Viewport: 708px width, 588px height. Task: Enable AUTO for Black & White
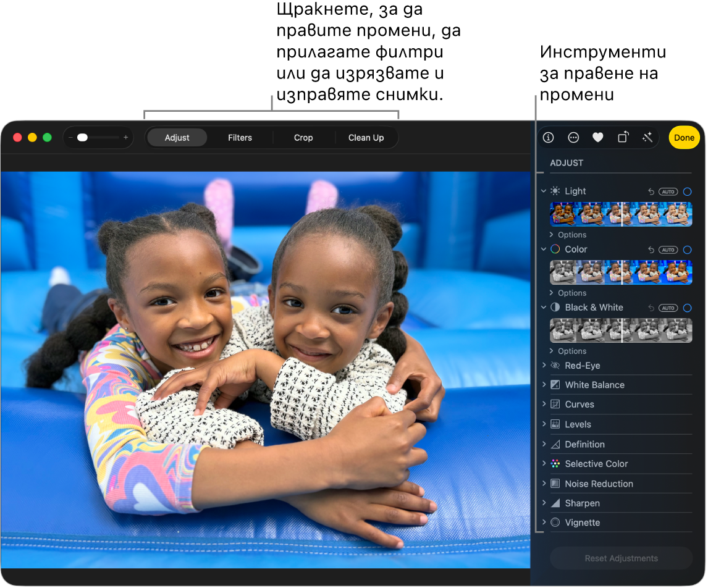669,308
